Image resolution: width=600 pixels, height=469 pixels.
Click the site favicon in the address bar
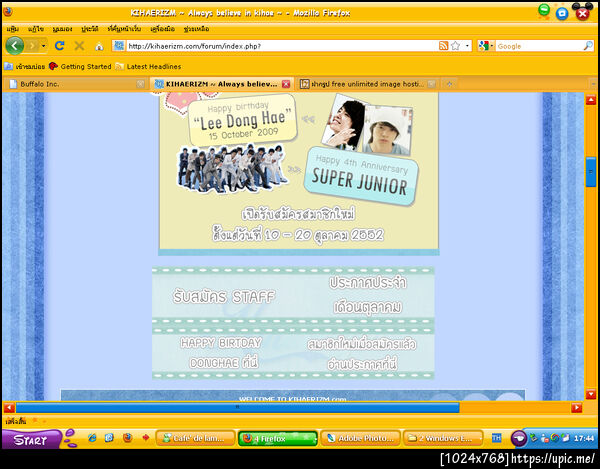119,46
